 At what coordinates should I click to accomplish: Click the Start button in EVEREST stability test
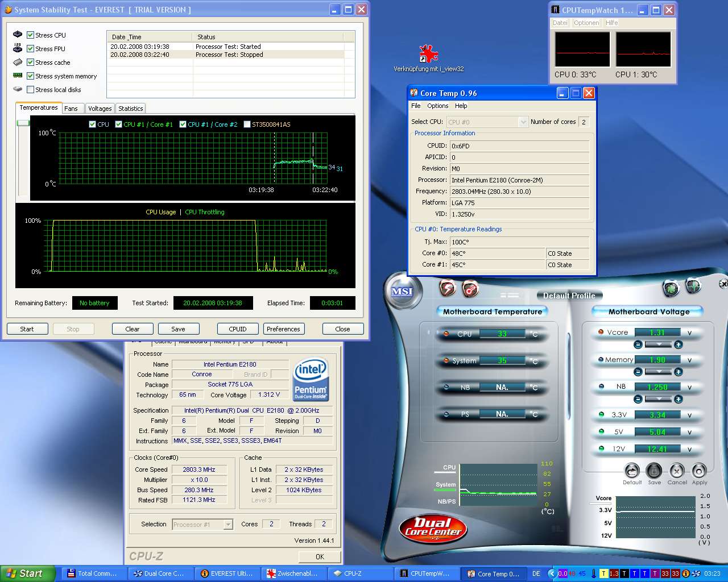click(x=27, y=329)
